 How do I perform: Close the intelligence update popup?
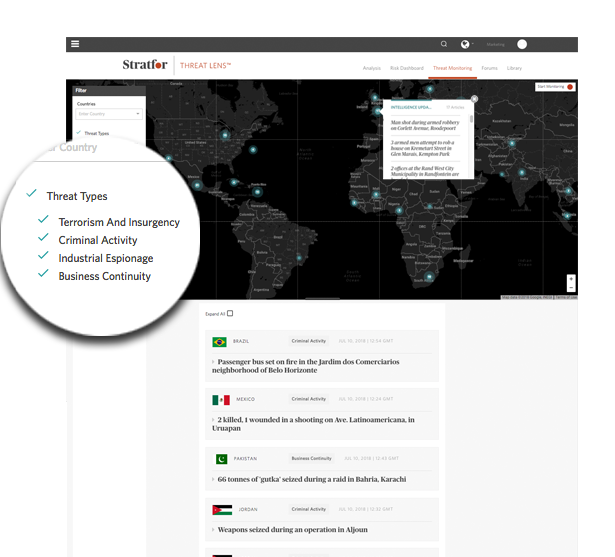[474, 99]
